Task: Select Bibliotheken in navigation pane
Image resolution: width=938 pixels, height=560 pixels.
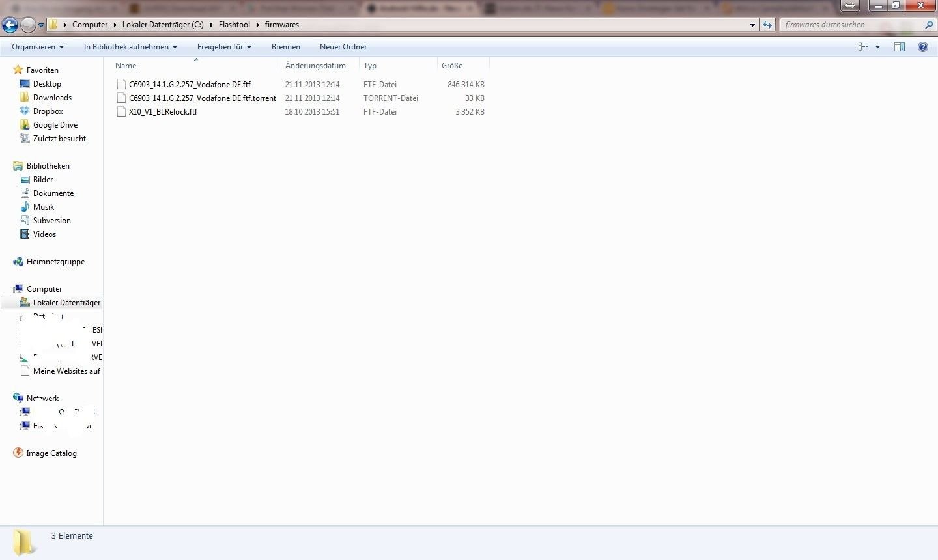Action: [48, 166]
